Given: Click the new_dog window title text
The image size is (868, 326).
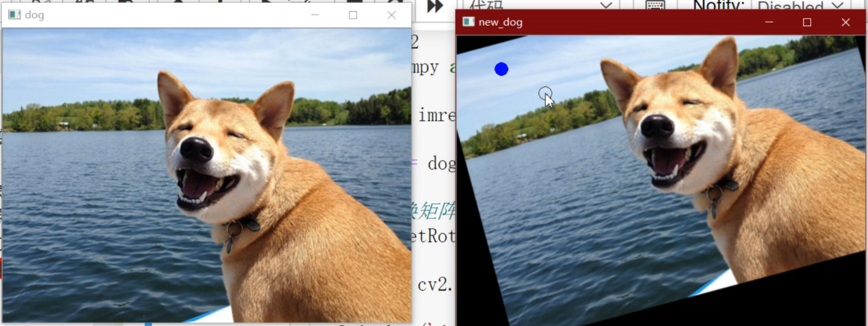Looking at the screenshot, I should (500, 22).
